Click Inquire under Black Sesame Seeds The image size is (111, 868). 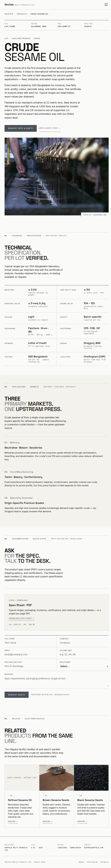click(x=82, y=821)
